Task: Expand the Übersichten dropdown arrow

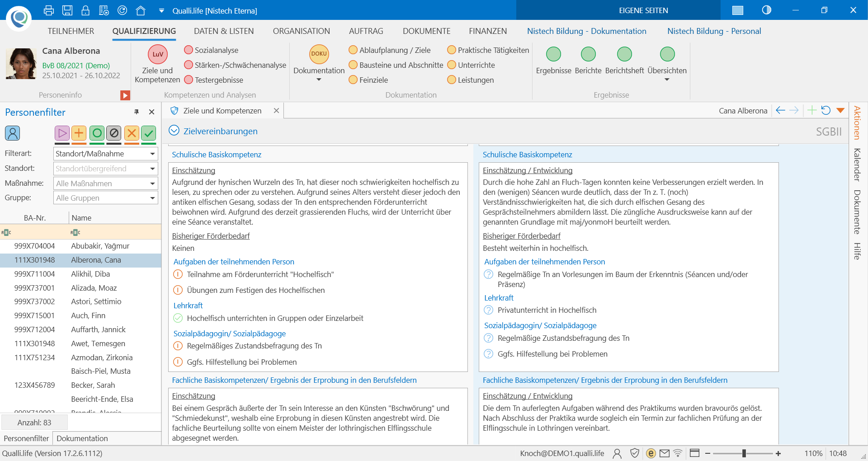Action: (x=667, y=80)
